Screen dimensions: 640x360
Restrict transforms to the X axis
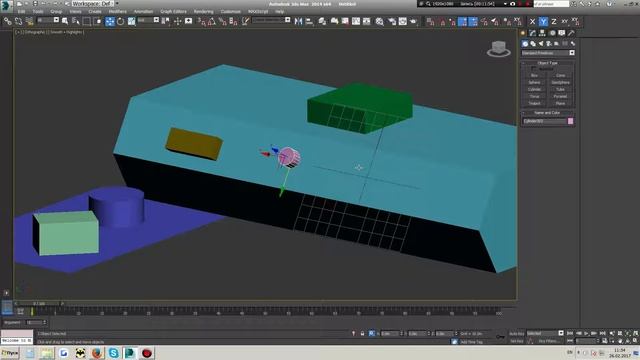pos(532,22)
